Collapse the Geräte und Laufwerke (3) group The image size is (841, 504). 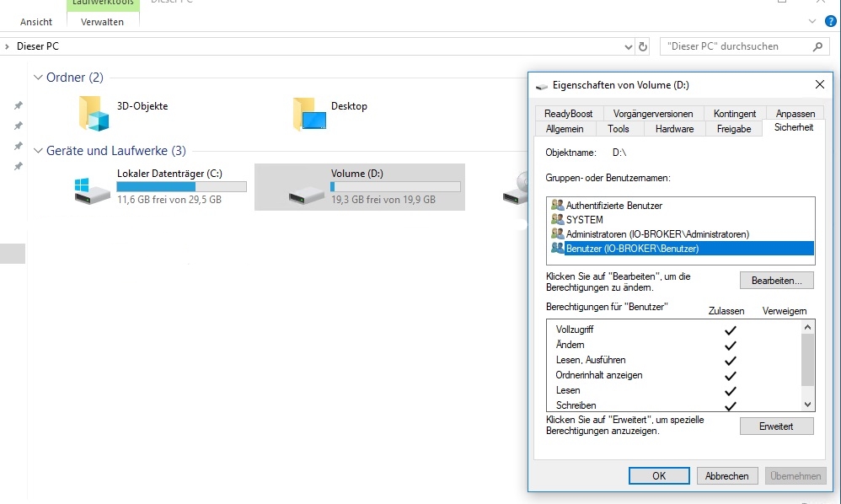coord(38,151)
